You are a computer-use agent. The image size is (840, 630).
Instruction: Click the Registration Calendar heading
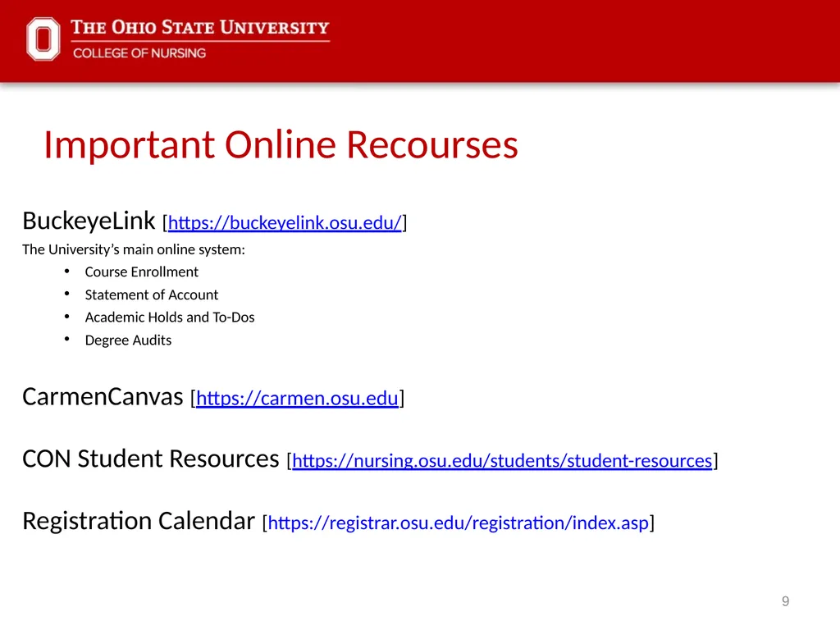pos(139,521)
